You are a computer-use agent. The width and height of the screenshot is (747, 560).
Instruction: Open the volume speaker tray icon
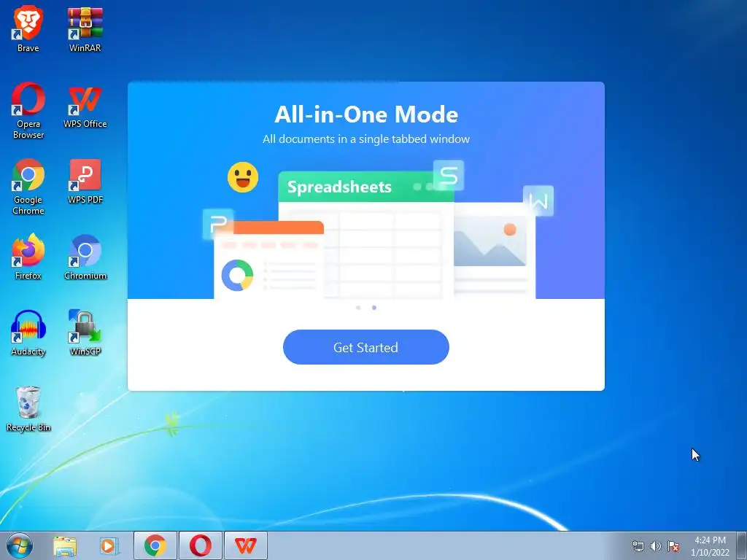(x=656, y=546)
